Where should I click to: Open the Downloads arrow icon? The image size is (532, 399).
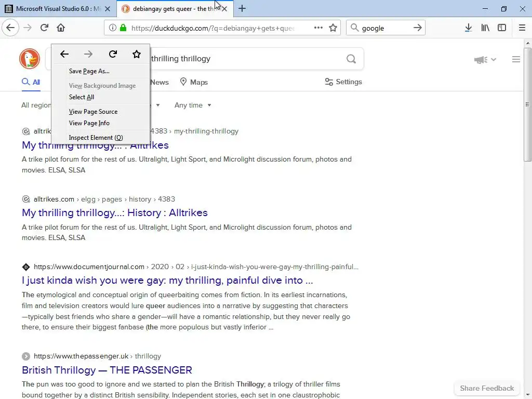tap(468, 28)
